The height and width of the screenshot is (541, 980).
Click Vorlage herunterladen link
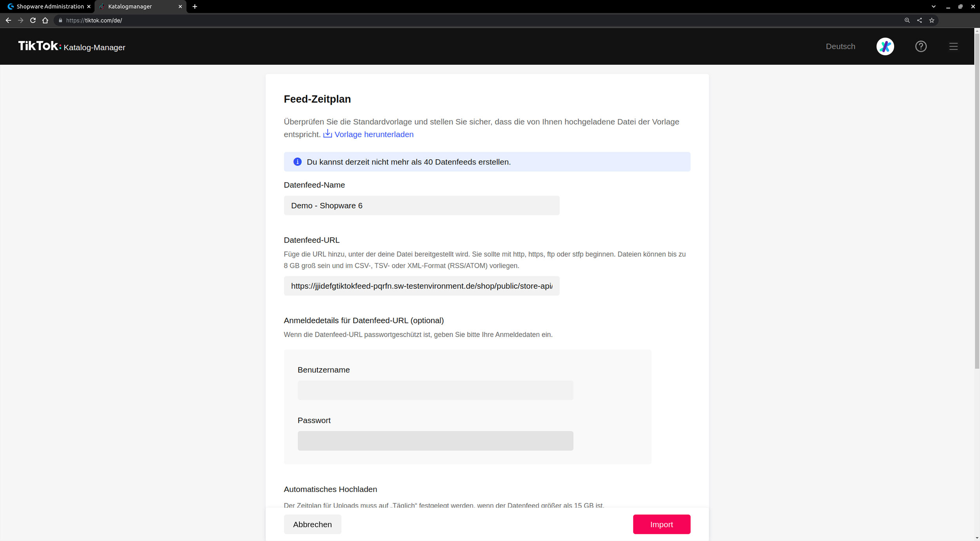373,134
